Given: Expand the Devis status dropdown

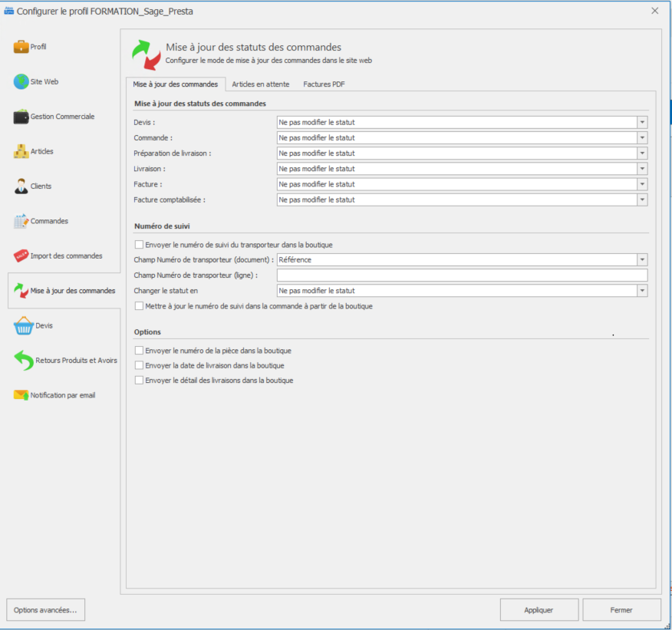Looking at the screenshot, I should coord(641,123).
